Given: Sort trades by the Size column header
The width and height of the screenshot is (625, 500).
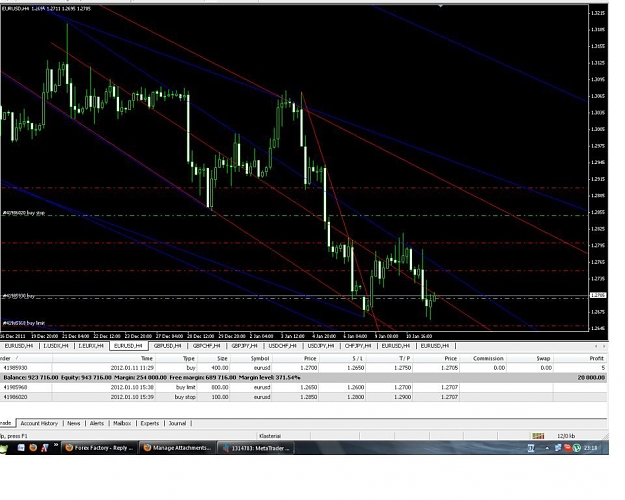Looking at the screenshot, I should point(214,358).
